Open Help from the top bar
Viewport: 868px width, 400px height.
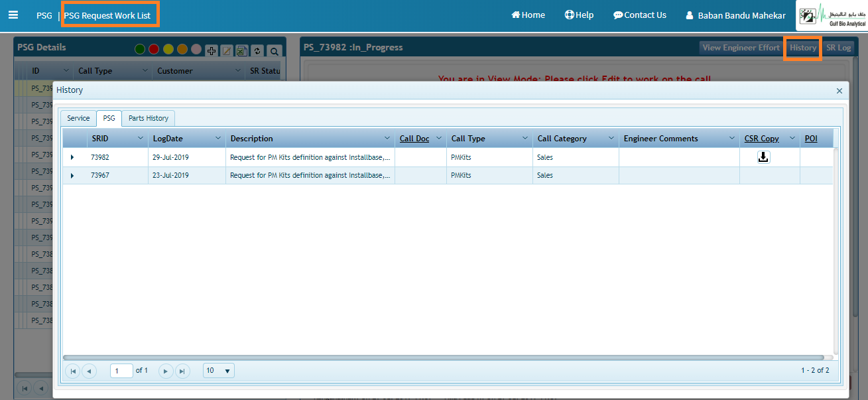coord(579,15)
